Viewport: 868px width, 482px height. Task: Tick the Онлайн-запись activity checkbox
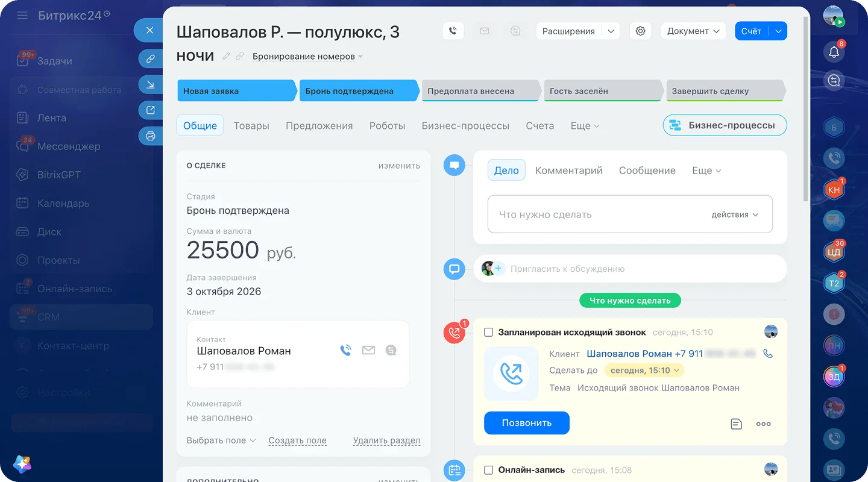click(489, 470)
